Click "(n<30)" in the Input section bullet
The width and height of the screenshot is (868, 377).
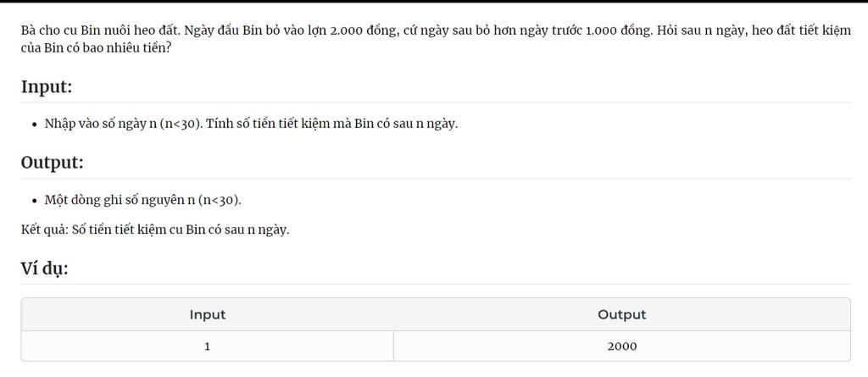point(181,124)
